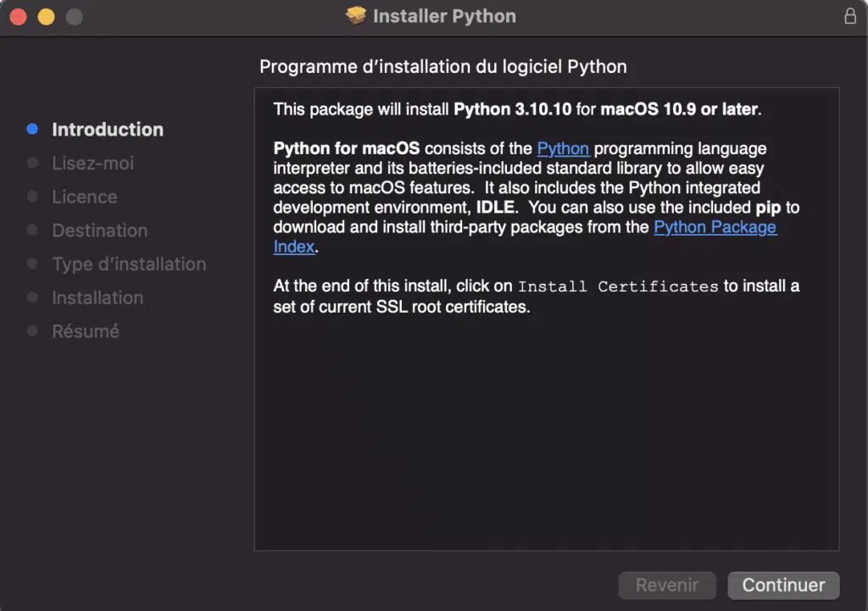Click the heading 'Programme d'installation du logiciel Python'
This screenshot has height=611, width=868.
(442, 67)
